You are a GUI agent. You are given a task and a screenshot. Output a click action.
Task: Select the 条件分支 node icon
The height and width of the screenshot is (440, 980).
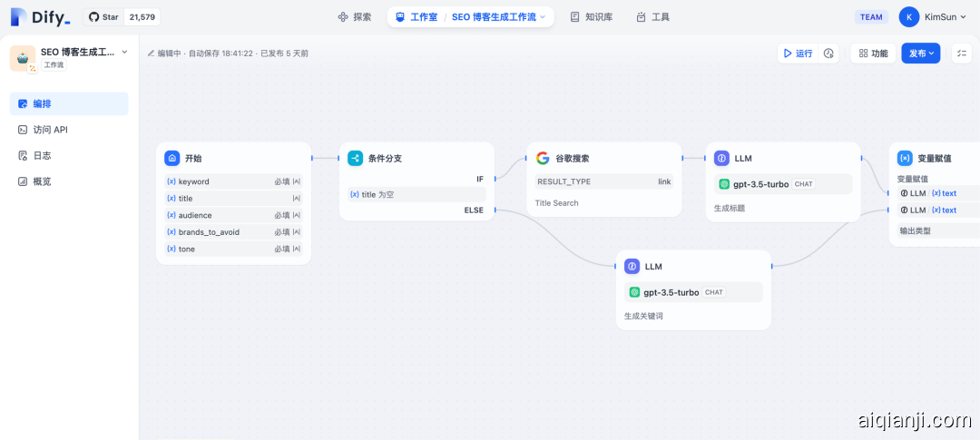pos(355,158)
